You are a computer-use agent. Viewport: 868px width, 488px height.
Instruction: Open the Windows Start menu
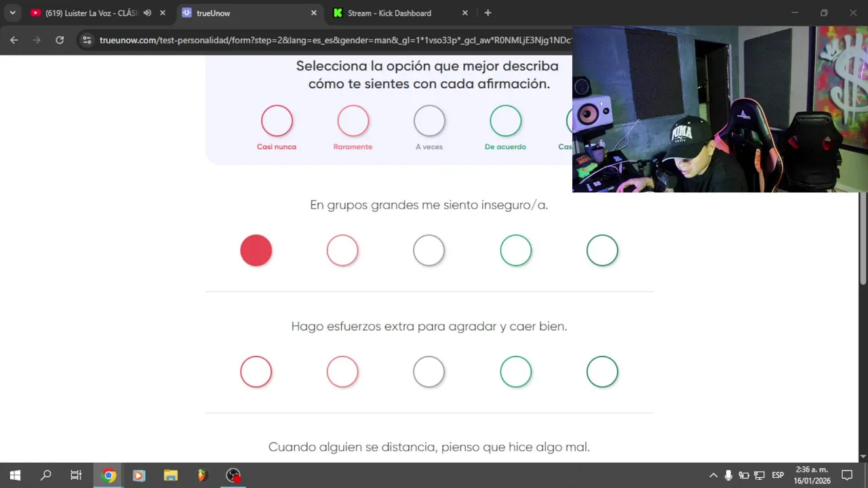tap(15, 475)
